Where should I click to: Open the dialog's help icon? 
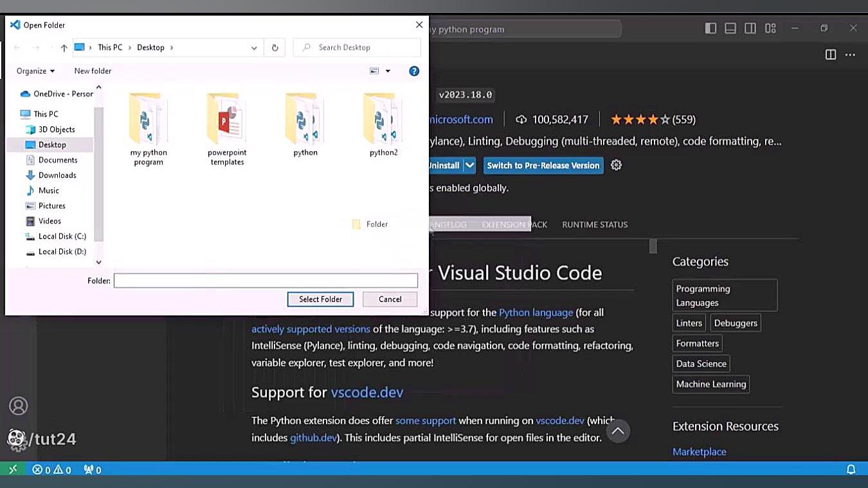point(414,71)
